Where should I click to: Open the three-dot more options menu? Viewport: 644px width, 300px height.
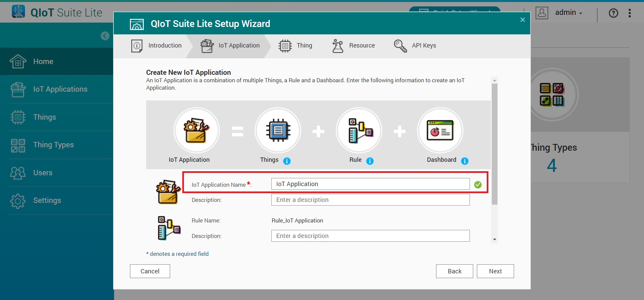[629, 13]
